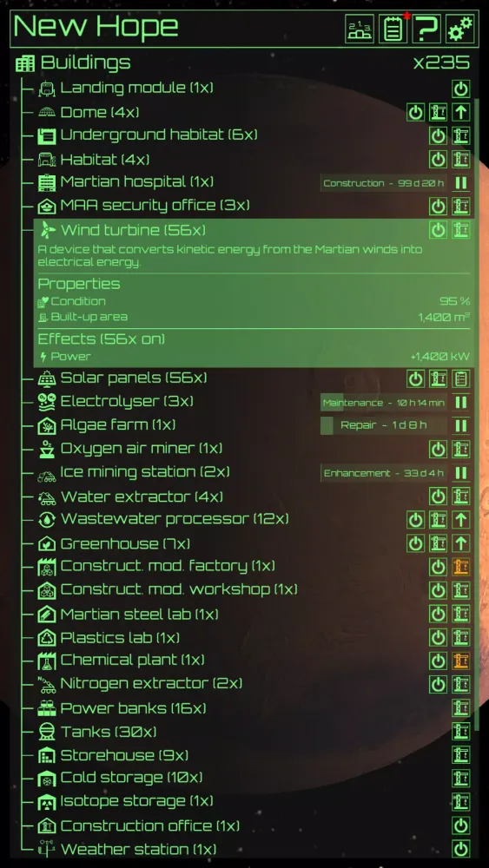Expand the Solar panels entry
Image resolution: width=489 pixels, height=868 pixels.
coord(134,378)
